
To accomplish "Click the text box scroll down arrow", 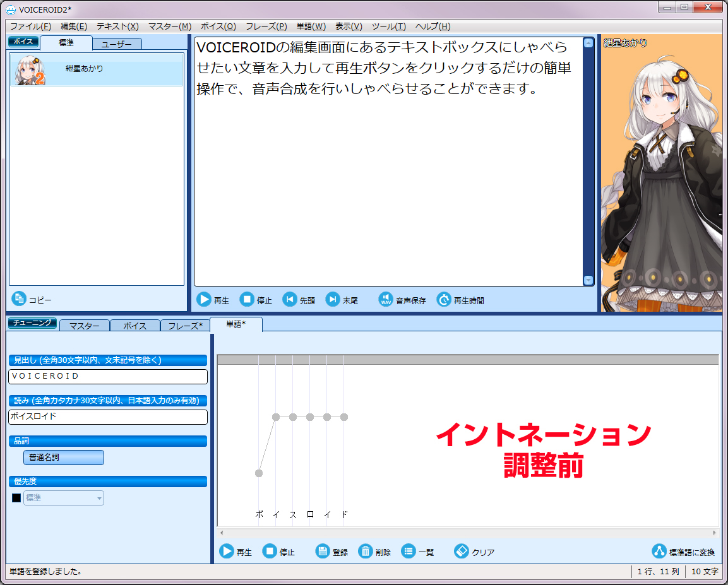I will (588, 280).
